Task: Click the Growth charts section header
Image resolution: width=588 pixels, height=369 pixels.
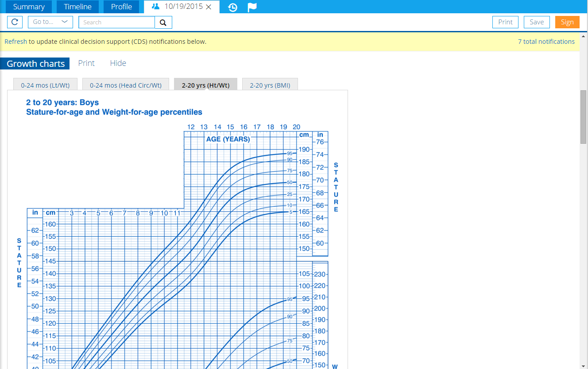Action: point(35,64)
